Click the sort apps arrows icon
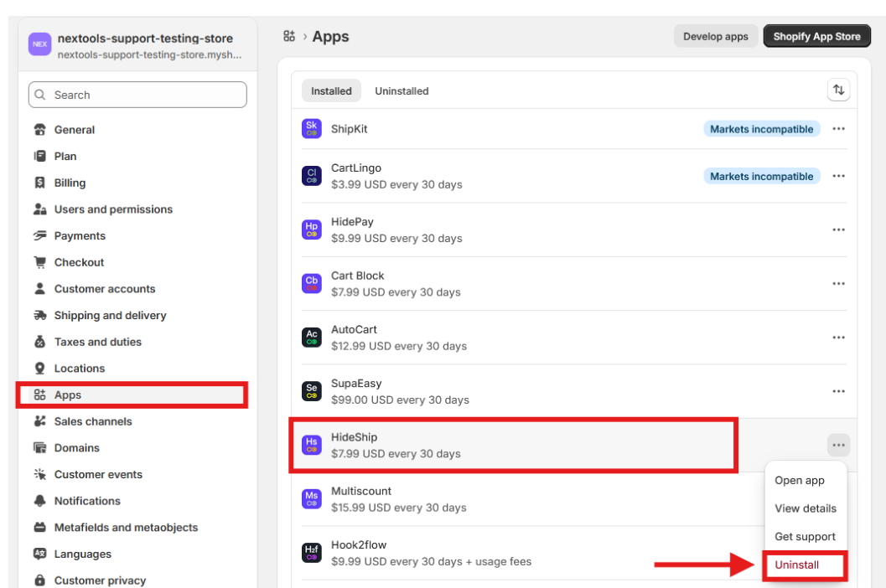The width and height of the screenshot is (886, 588). coord(838,90)
